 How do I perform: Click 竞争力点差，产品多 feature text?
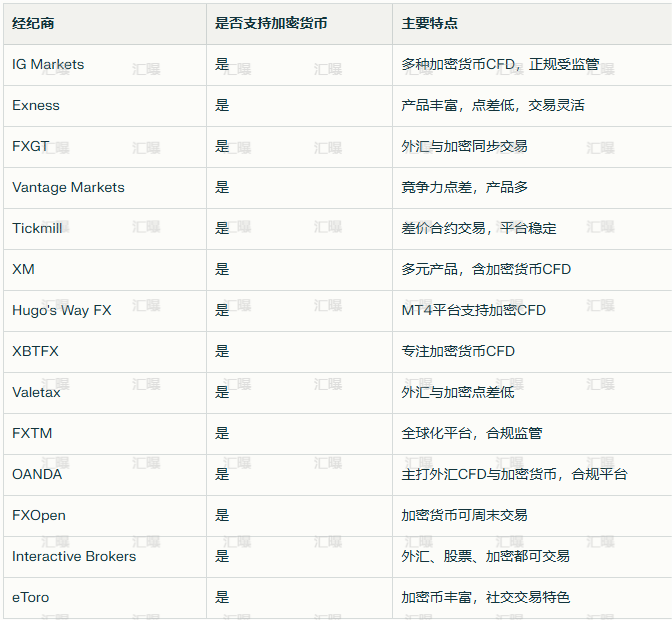(465, 187)
